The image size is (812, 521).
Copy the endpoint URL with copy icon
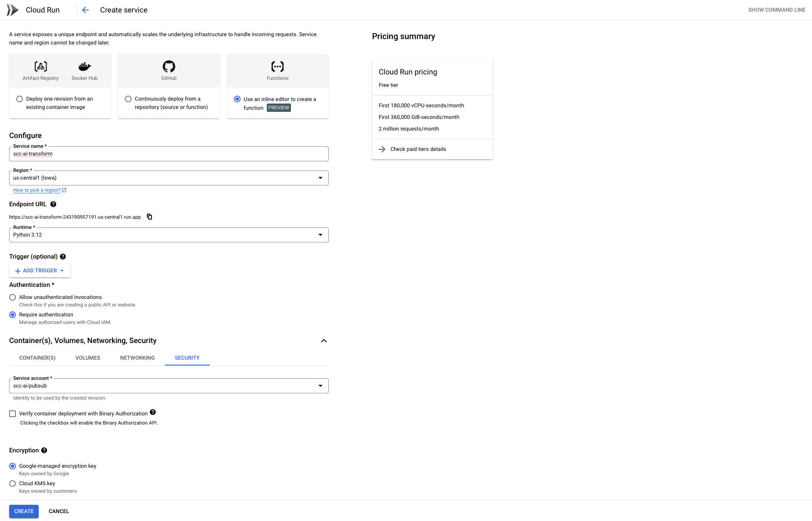[x=149, y=217]
